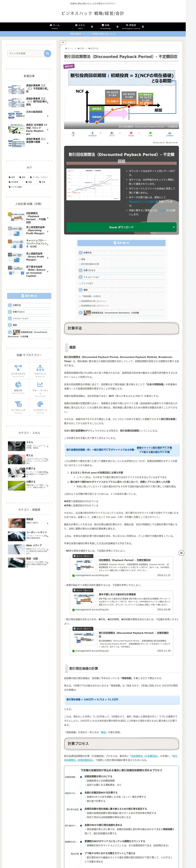Expand the スキル submenu arrow
This screenshot has width=196, height=868.
[x=92, y=27]
